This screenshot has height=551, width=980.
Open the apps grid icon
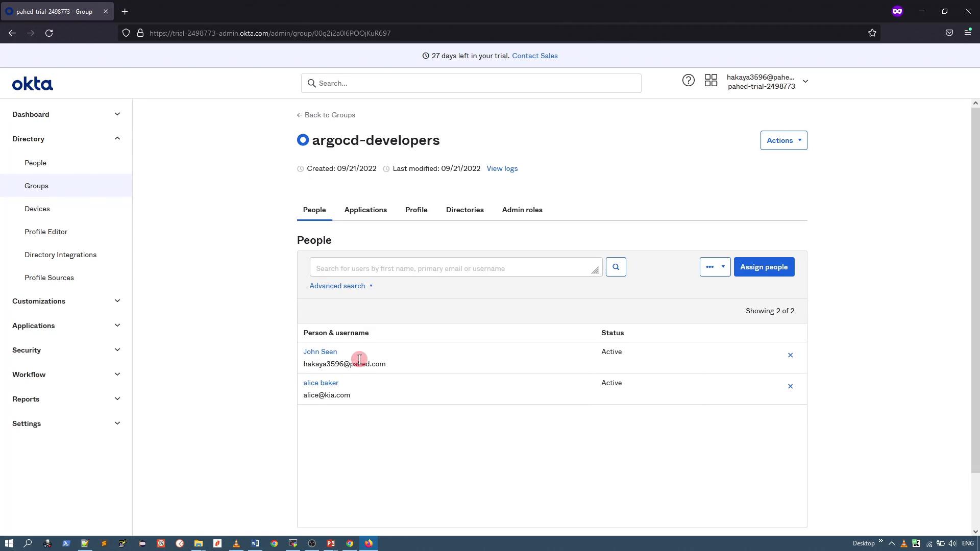[710, 81]
